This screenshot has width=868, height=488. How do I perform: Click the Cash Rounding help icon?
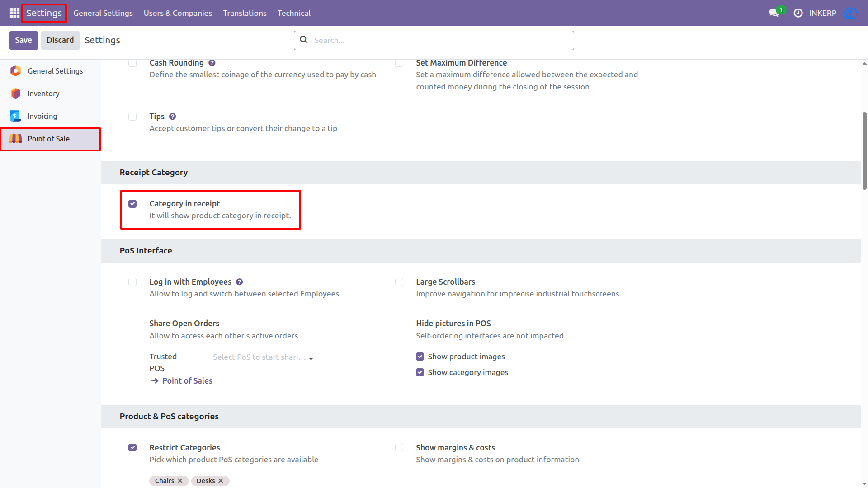click(212, 63)
